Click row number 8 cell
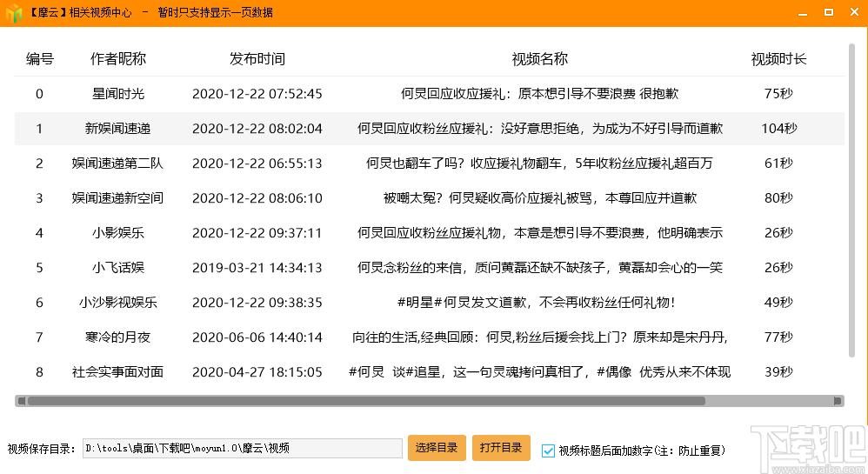Screen dimensions: 868x474 (x=39, y=372)
